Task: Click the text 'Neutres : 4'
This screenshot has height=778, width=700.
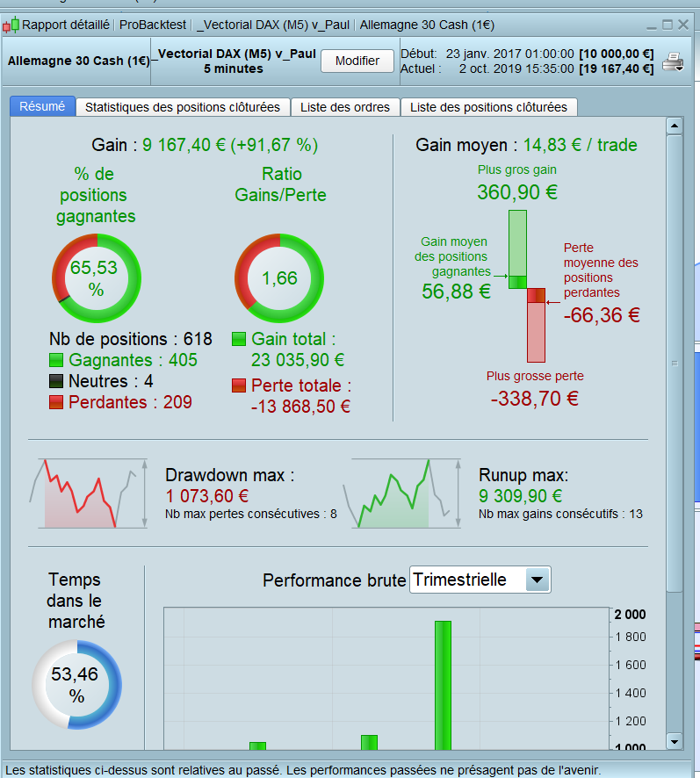Action: point(111,381)
